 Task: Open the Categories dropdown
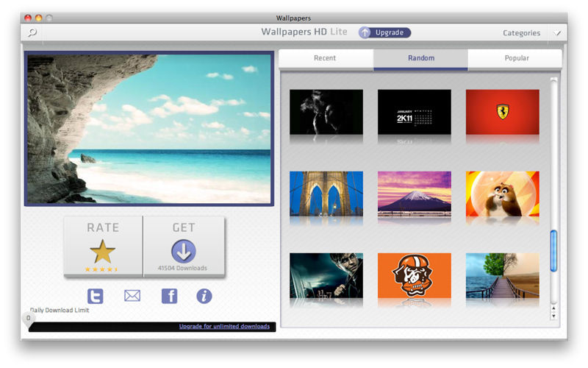521,33
